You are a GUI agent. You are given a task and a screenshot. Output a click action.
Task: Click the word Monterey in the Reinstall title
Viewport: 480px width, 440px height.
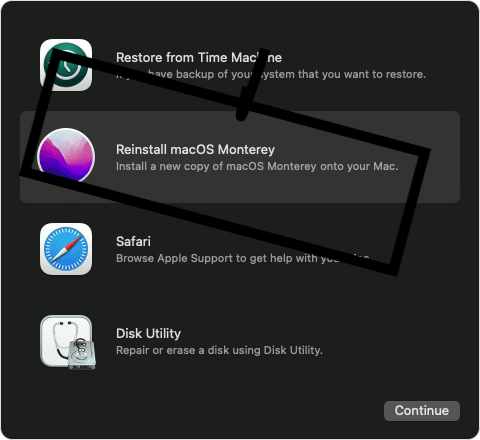246,150
